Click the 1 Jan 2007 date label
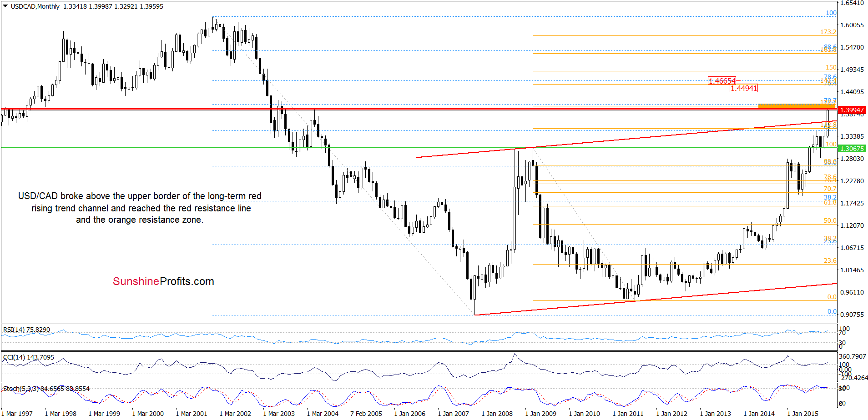This screenshot has width=868, height=420. [453, 414]
